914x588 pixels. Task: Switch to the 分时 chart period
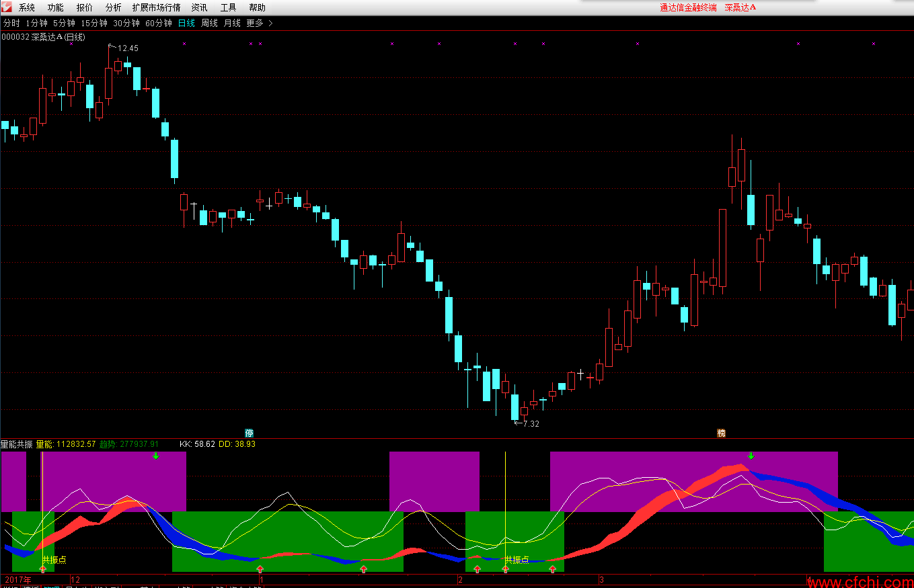click(x=11, y=23)
